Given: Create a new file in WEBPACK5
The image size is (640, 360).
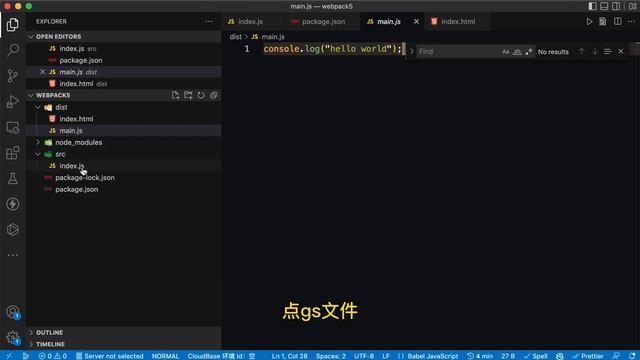Looking at the screenshot, I should (175, 95).
